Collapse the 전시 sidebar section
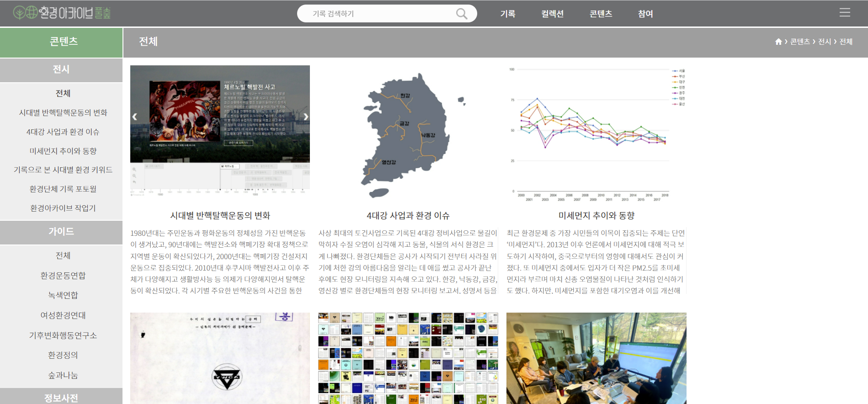This screenshot has width=868, height=404. 61,69
